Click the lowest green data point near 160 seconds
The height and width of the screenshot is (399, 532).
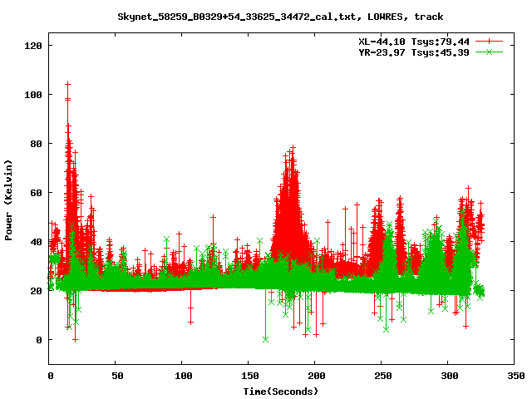click(x=265, y=339)
